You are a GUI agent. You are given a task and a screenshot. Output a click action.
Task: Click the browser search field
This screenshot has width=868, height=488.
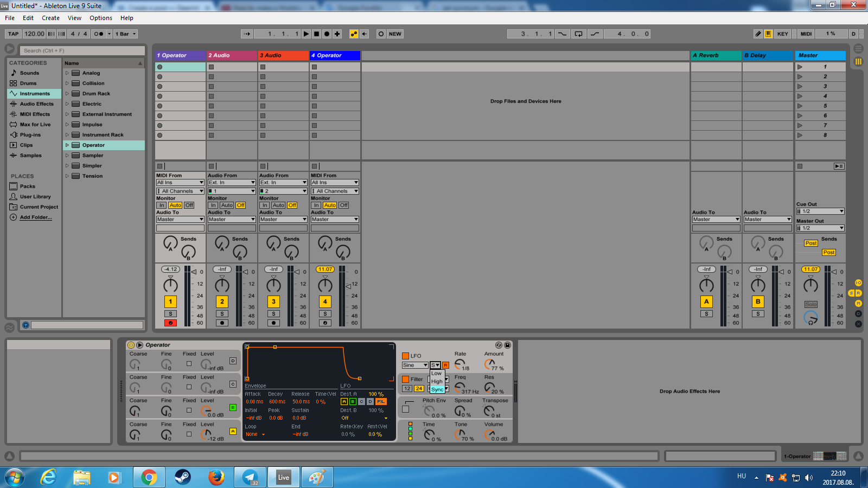click(83, 50)
